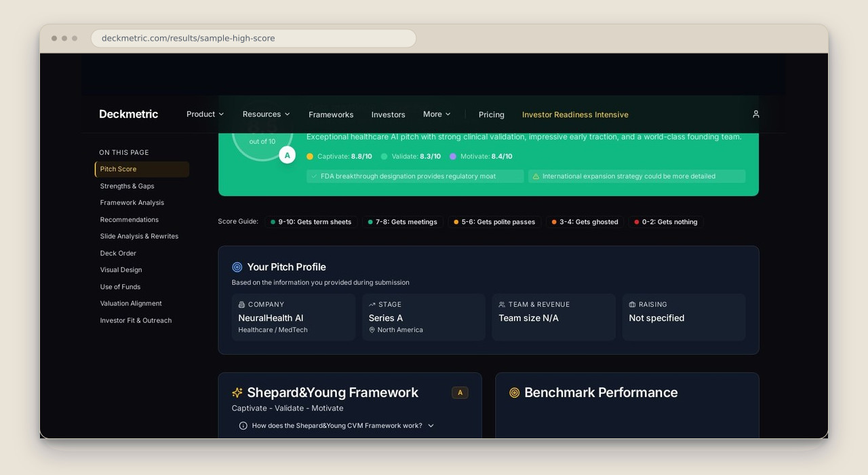Expand the Resources menu
This screenshot has height=475, width=868.
[266, 114]
